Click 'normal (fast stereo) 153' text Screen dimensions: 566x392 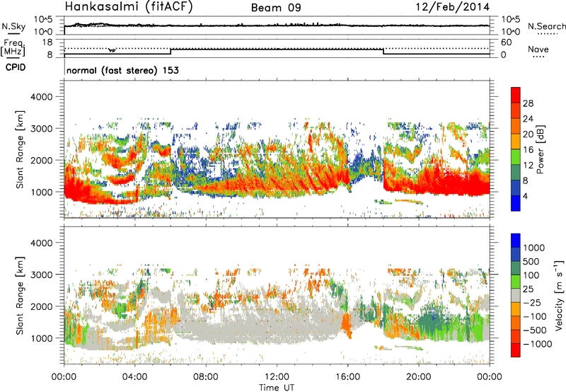[x=122, y=70]
